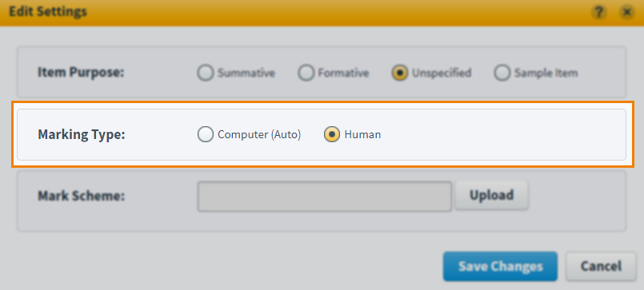Click the Marking Type label
The image size is (644, 290).
pyautogui.click(x=82, y=134)
